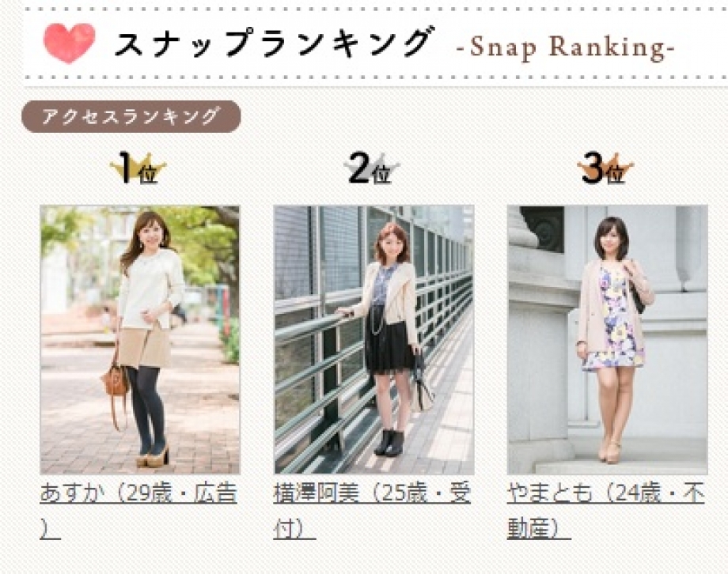Viewport: 728px width, 574px height.
Task: Select the アクセスランキング tab pill
Action: [131, 116]
